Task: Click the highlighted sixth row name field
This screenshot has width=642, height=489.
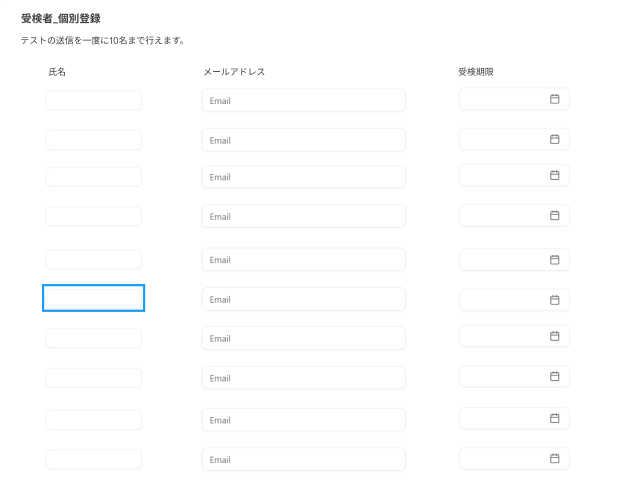Action: coord(93,298)
